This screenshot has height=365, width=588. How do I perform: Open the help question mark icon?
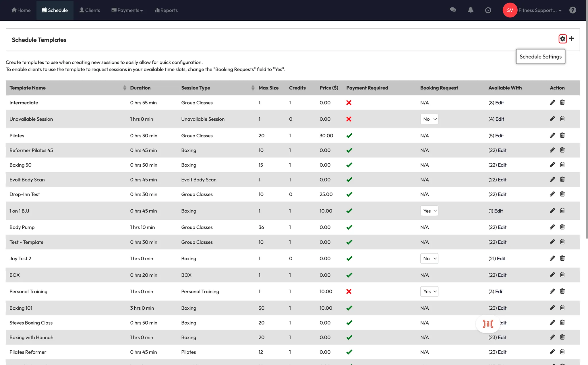[572, 10]
